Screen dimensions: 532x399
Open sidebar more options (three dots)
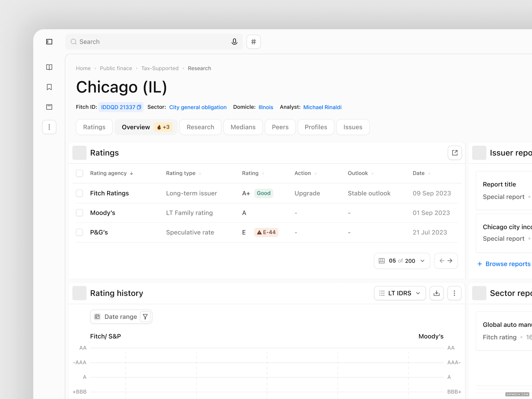tap(49, 127)
